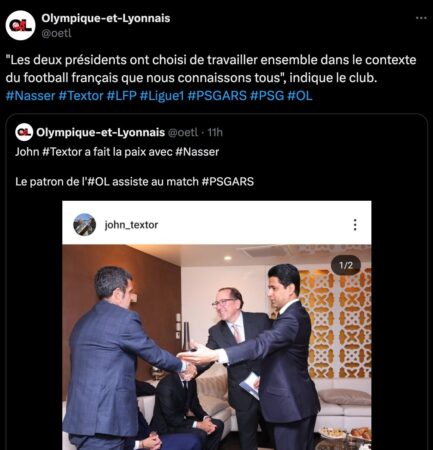
Task: Click the quoted tweet's author name
Action: 100,132
